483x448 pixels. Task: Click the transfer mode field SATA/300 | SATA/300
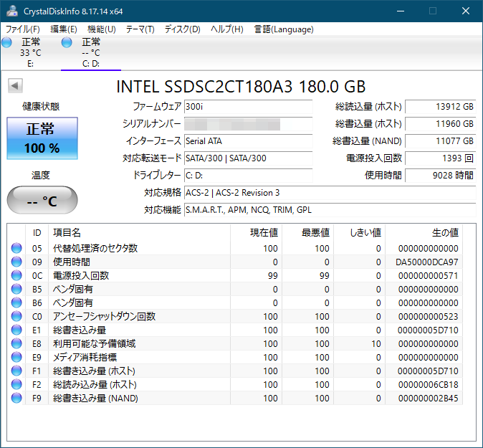(248, 158)
